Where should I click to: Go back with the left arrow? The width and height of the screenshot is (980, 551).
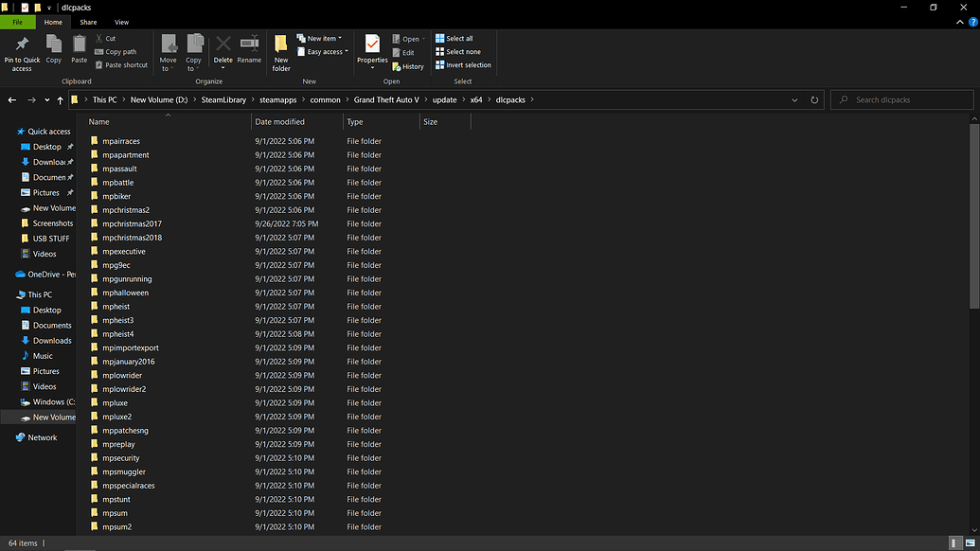pos(12,100)
